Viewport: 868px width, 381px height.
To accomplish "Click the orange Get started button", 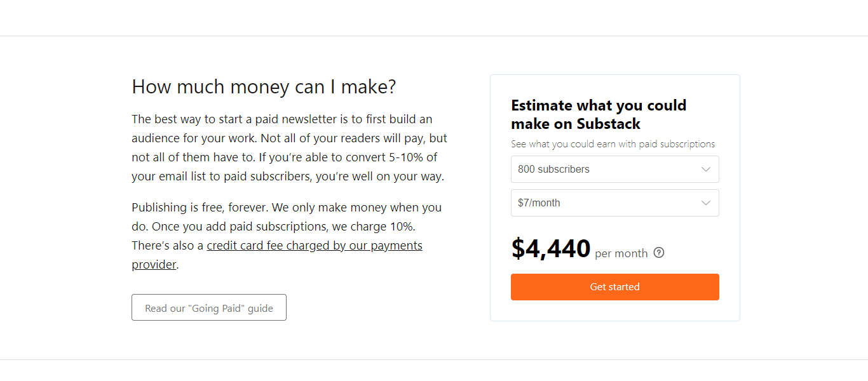I will pyautogui.click(x=615, y=287).
